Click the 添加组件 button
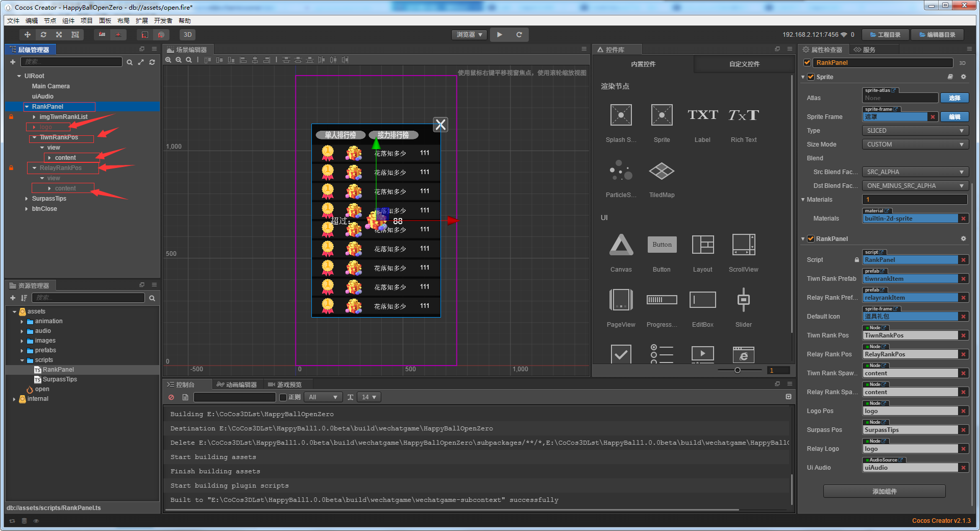Viewport: 980px width, 531px height. coord(884,491)
